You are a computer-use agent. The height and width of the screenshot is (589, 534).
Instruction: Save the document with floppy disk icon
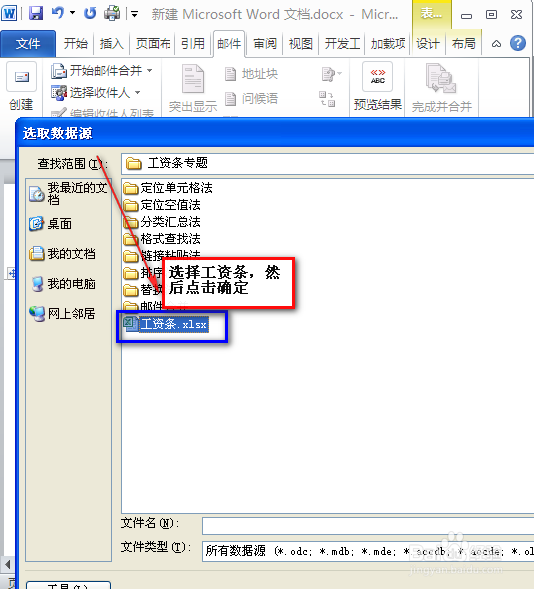[36, 14]
